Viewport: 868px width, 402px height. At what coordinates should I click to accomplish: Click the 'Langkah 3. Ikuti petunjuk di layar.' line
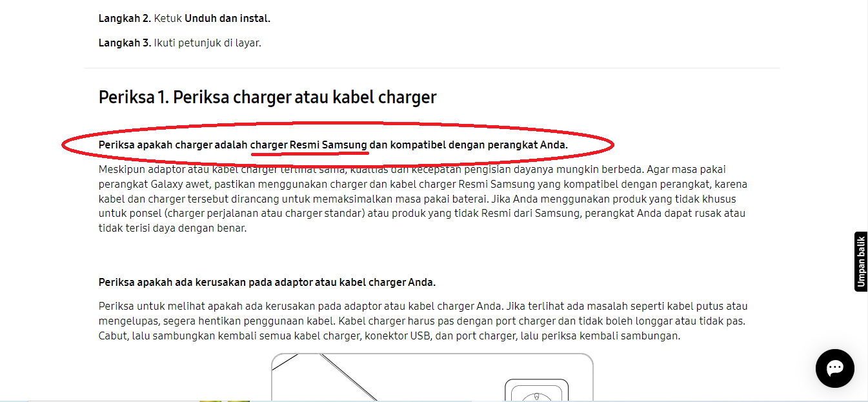coord(180,43)
